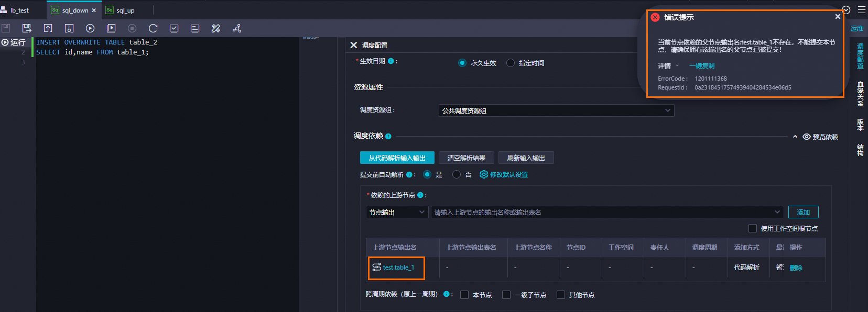Viewport: 868px width, 312px height.
Task: Check 本节点 cross-cycle dependency
Action: point(464,295)
